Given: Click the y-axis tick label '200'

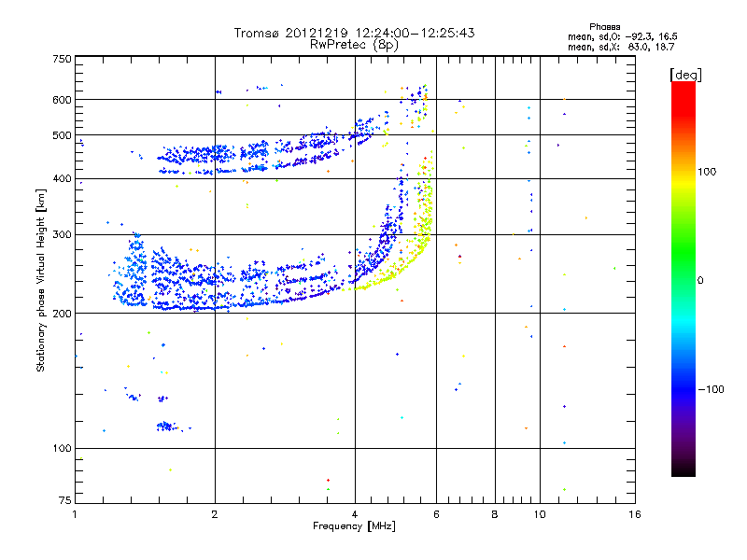Looking at the screenshot, I should 62,314.
